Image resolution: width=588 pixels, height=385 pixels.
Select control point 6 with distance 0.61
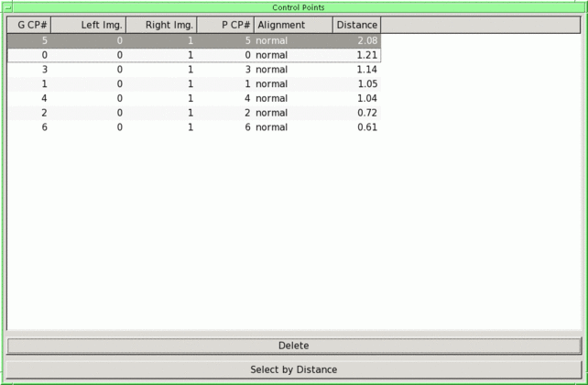[192, 127]
